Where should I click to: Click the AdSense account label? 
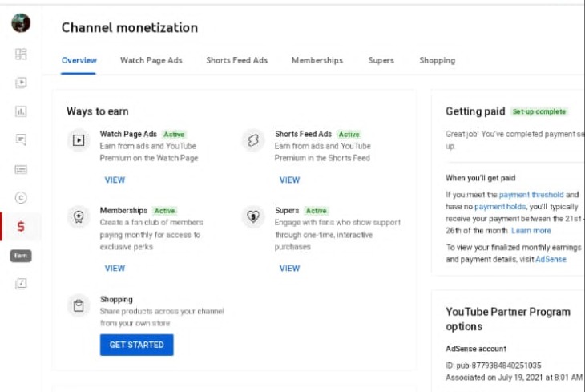tap(476, 349)
